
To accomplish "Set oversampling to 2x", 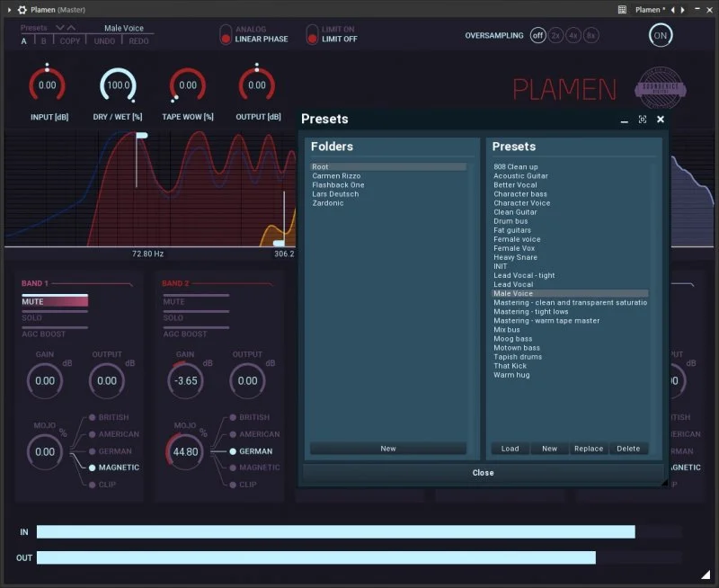I will (x=555, y=35).
